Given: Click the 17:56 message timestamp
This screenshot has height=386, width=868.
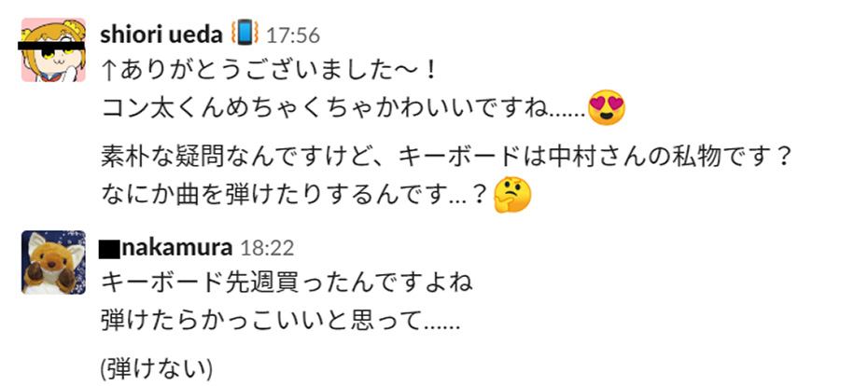Looking at the screenshot, I should [x=293, y=36].
